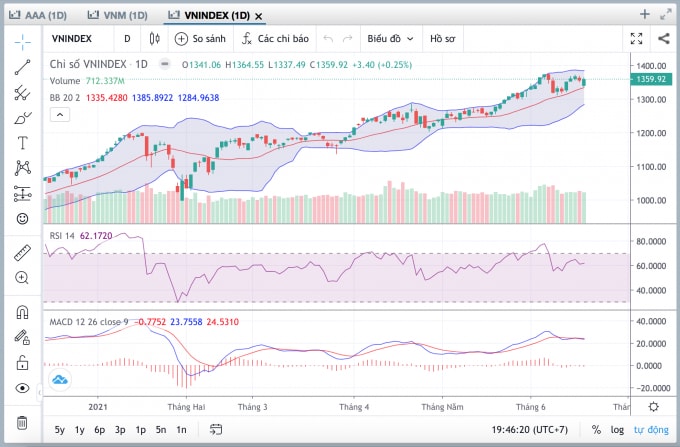The height and width of the screenshot is (447, 680).
Task: Toggle the log scale option
Action: pyautogui.click(x=617, y=430)
